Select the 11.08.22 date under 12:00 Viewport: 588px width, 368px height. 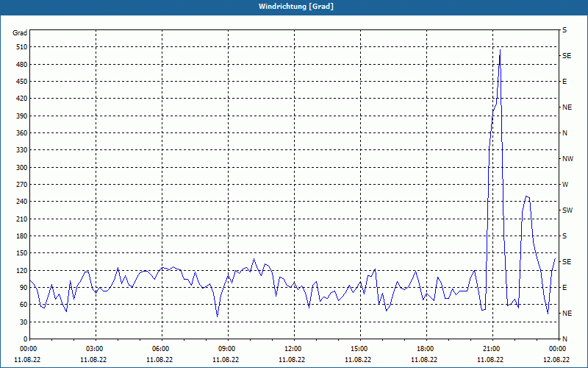(x=292, y=360)
